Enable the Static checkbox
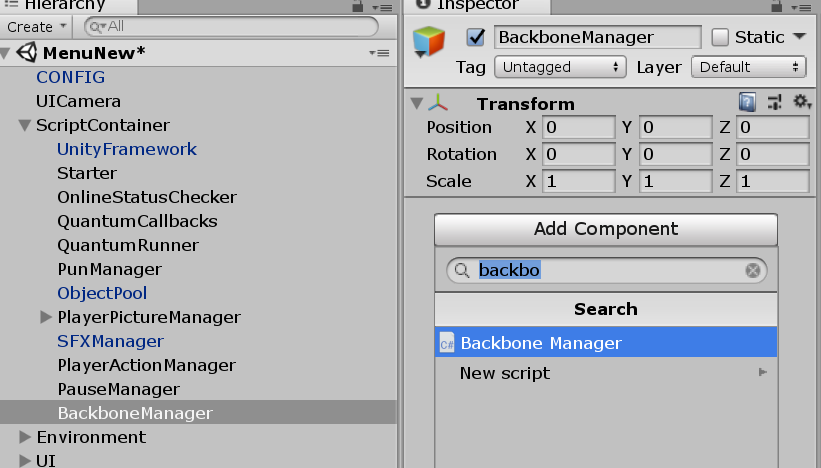This screenshot has width=821, height=468. click(x=720, y=37)
